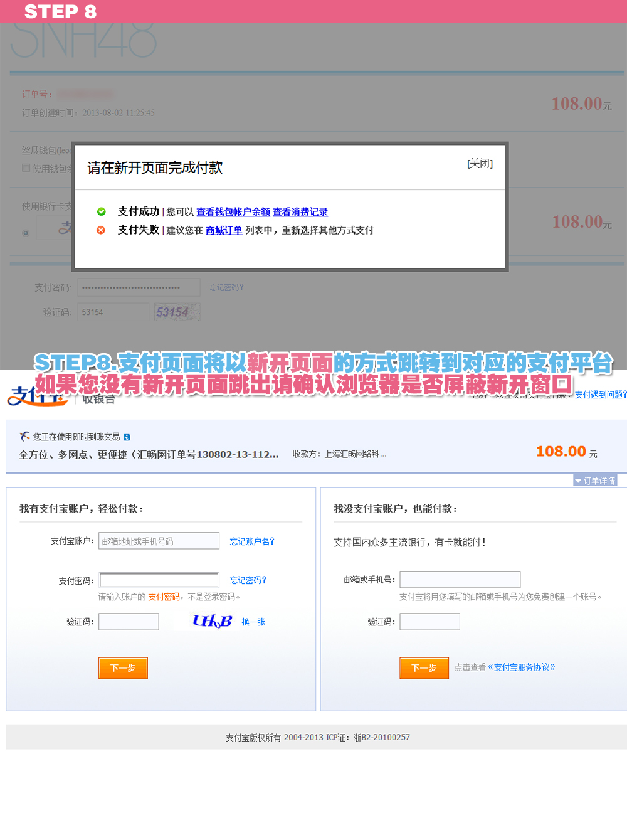The image size is (627, 840).
Task: Open 支付遇到问题? help link
Action: coord(600,395)
